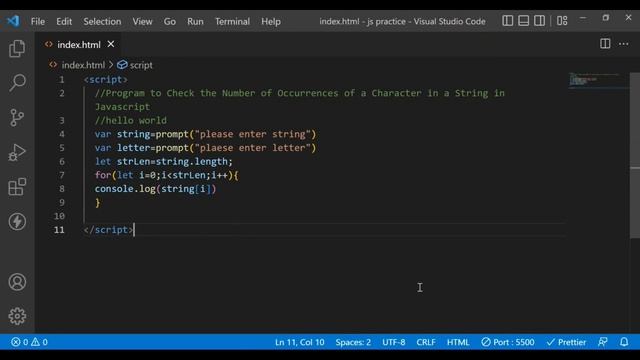The image size is (640, 360).
Task: Click line number 7 in the gutter
Action: pyautogui.click(x=62, y=175)
